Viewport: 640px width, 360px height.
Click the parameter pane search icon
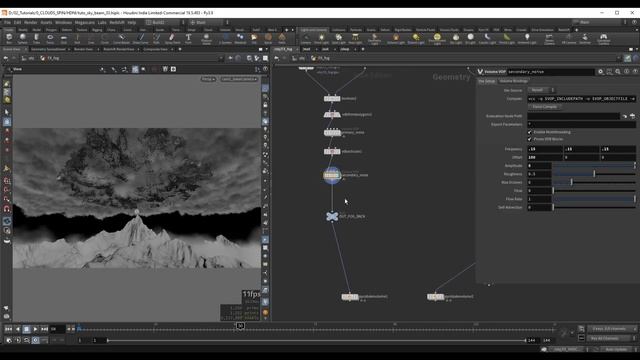[618, 71]
